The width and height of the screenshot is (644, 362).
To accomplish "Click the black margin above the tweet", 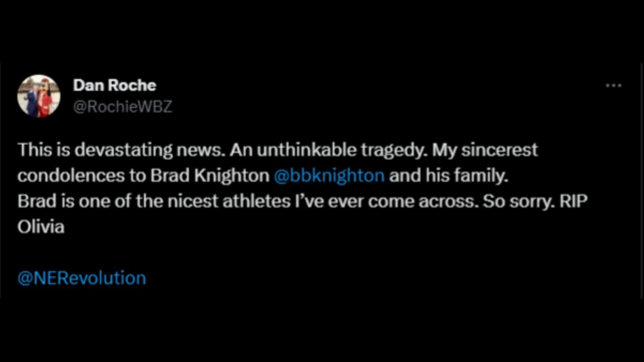I will pyautogui.click(x=322, y=32).
